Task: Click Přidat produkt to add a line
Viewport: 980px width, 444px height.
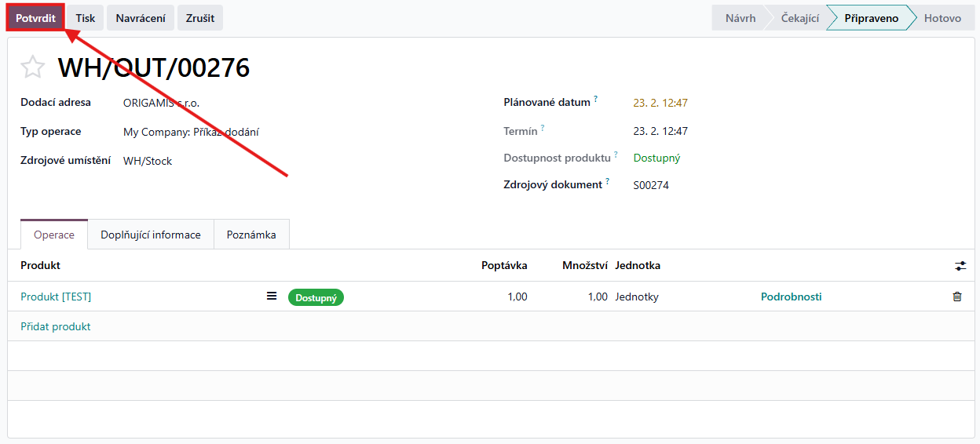Action: tap(56, 326)
